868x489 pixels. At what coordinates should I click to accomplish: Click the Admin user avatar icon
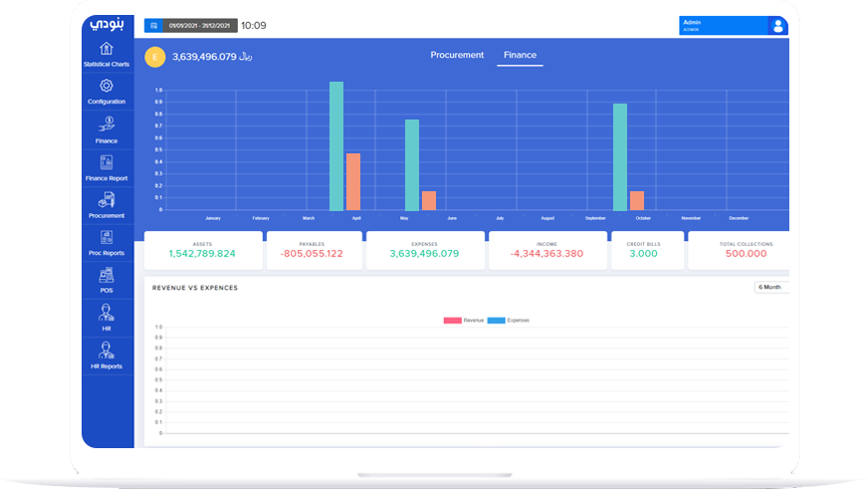[777, 26]
